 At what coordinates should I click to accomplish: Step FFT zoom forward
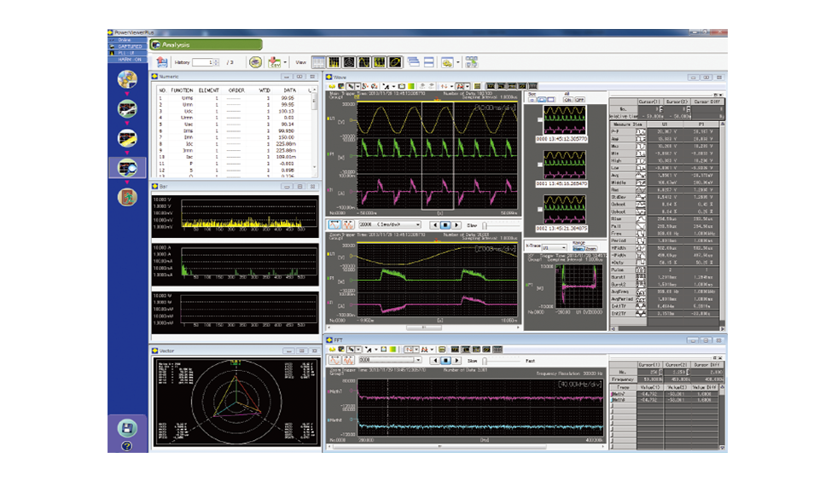point(456,361)
